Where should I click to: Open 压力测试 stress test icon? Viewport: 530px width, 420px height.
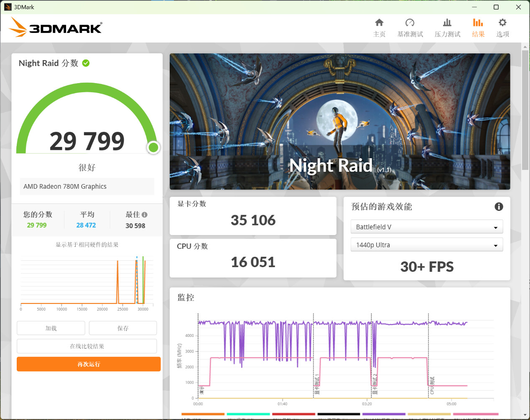pyautogui.click(x=447, y=23)
